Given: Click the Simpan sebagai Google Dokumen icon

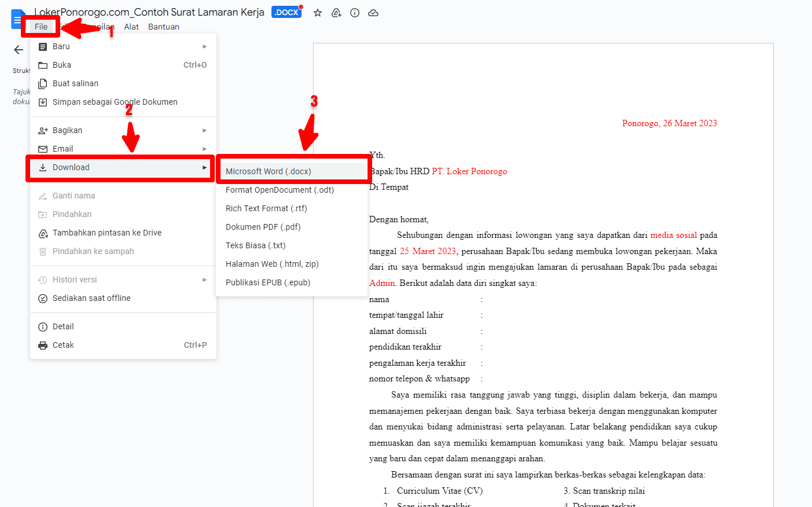Looking at the screenshot, I should (x=43, y=102).
